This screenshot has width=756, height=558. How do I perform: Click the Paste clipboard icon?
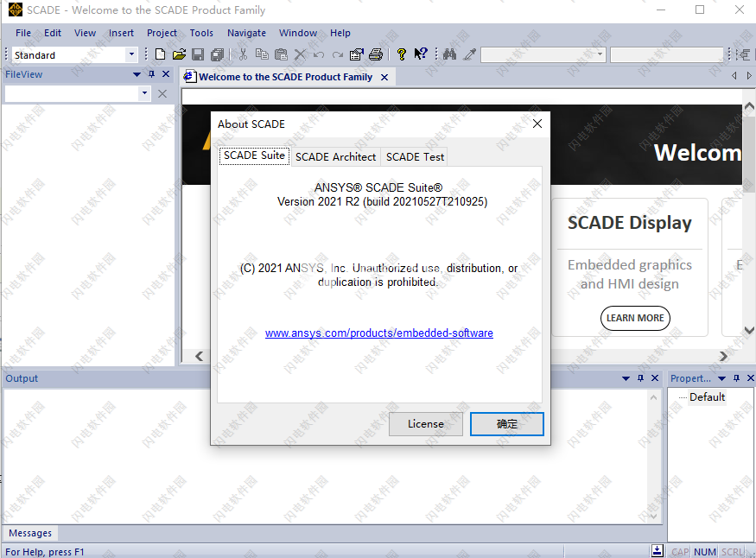tap(280, 54)
